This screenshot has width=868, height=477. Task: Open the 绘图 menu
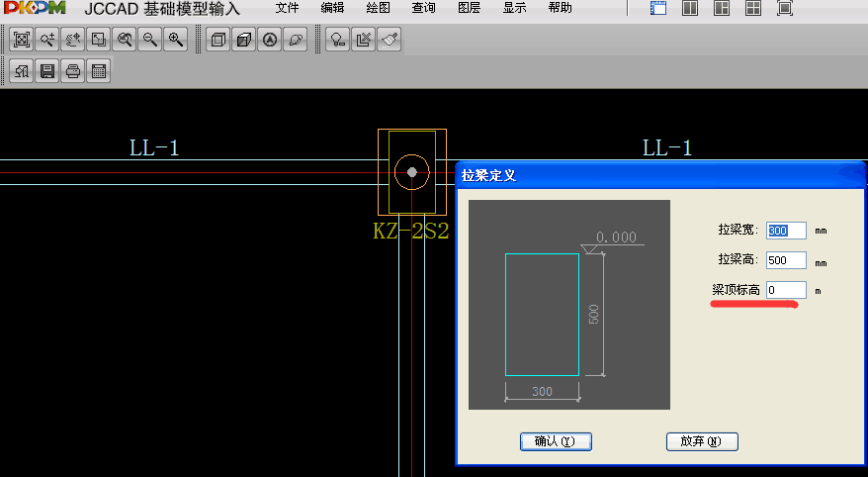(378, 8)
